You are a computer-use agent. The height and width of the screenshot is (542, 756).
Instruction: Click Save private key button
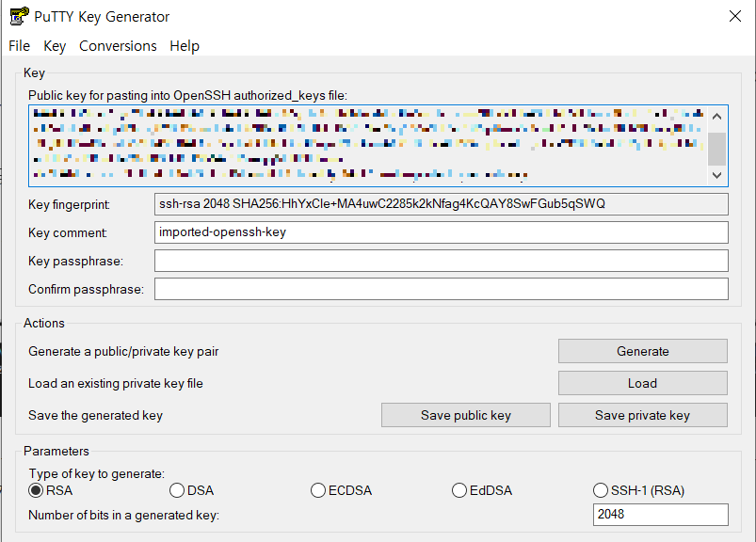643,415
